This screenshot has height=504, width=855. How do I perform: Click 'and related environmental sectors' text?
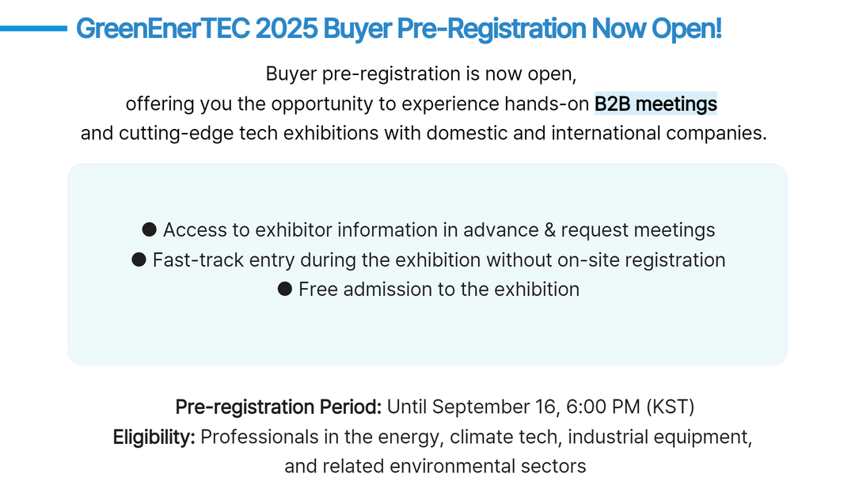tap(435, 466)
